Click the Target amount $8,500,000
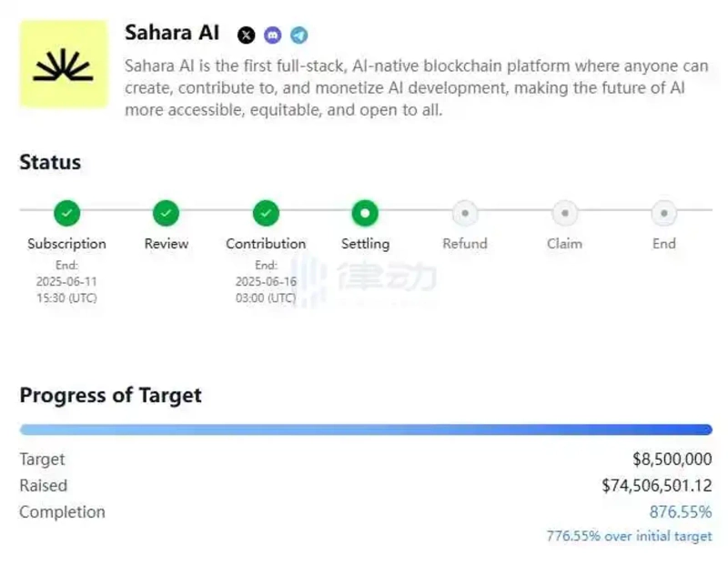The image size is (728, 566). [672, 460]
